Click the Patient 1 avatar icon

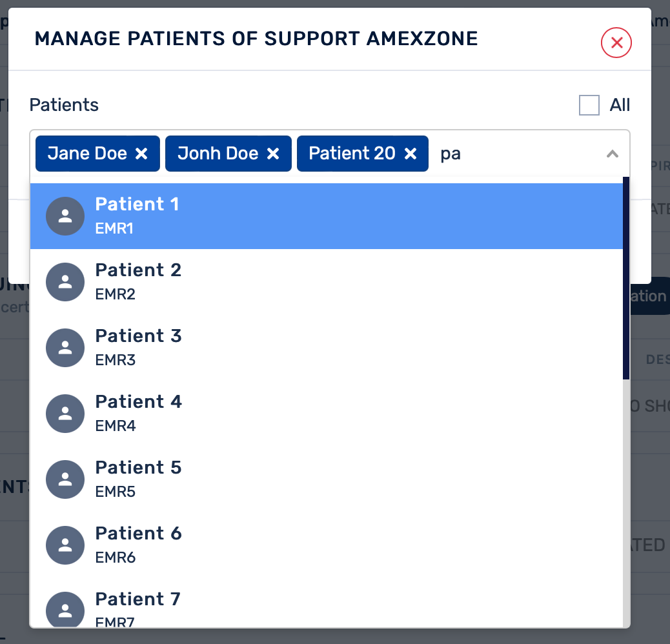(x=65, y=216)
